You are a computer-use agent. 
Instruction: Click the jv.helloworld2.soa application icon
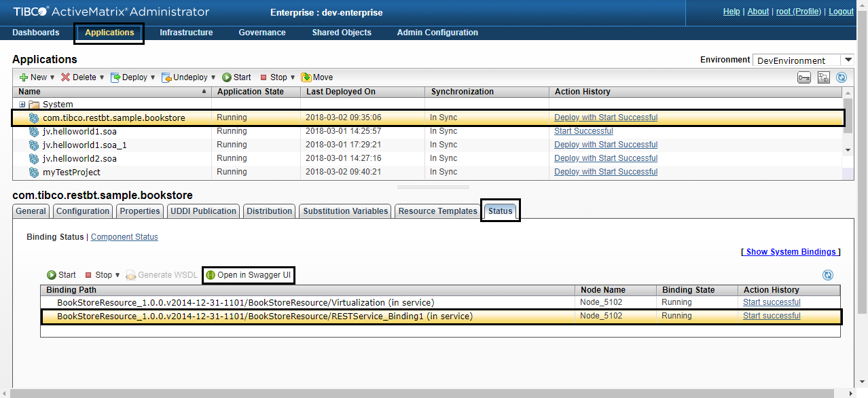click(34, 158)
